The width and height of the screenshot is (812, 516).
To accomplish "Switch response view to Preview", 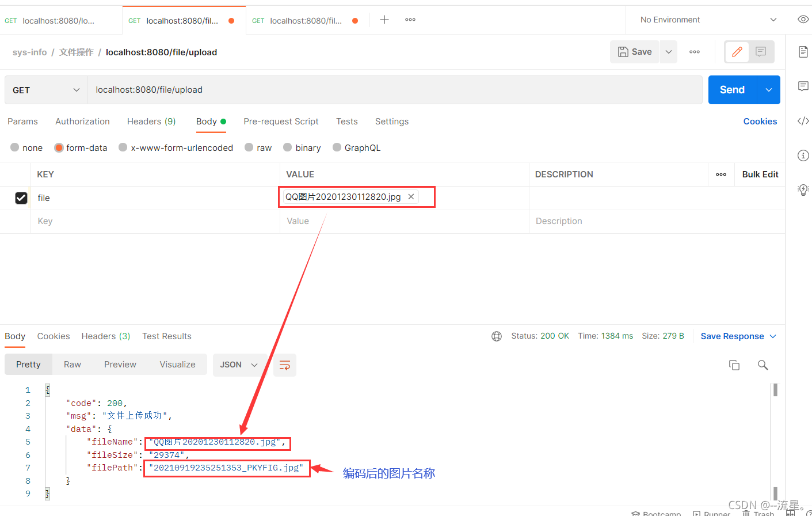I will point(120,365).
